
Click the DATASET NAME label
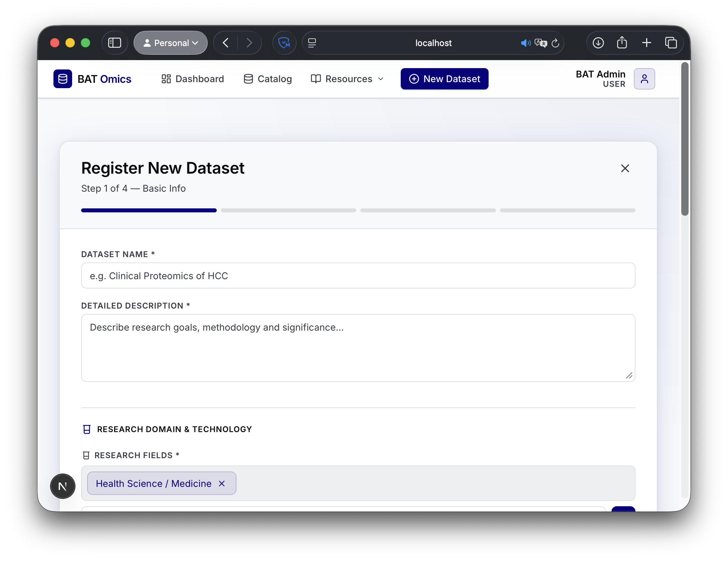[x=118, y=254]
